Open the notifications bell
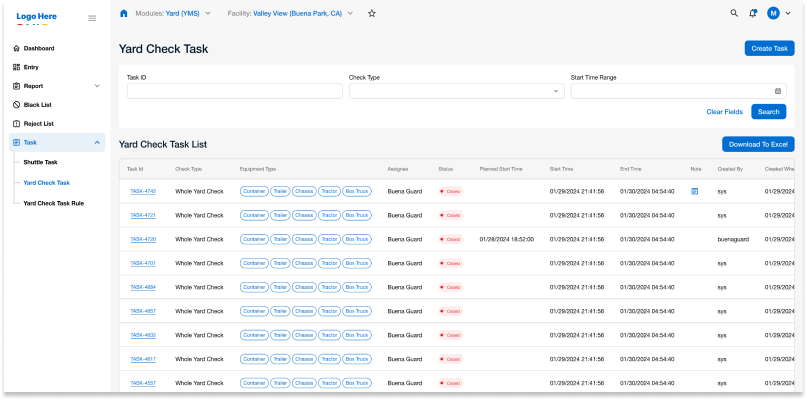The width and height of the screenshot is (807, 401). (x=753, y=13)
